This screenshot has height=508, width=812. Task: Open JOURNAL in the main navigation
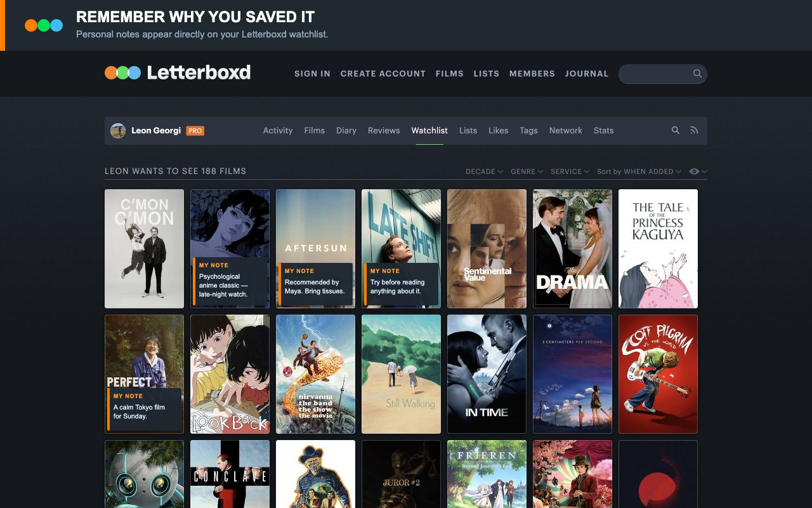[x=586, y=74]
